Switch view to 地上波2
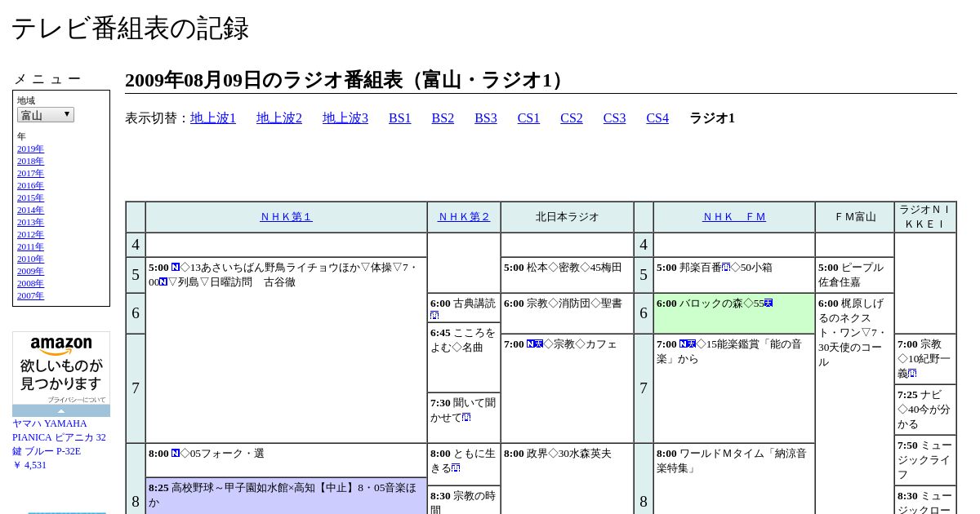The height and width of the screenshot is (514, 980). (279, 118)
